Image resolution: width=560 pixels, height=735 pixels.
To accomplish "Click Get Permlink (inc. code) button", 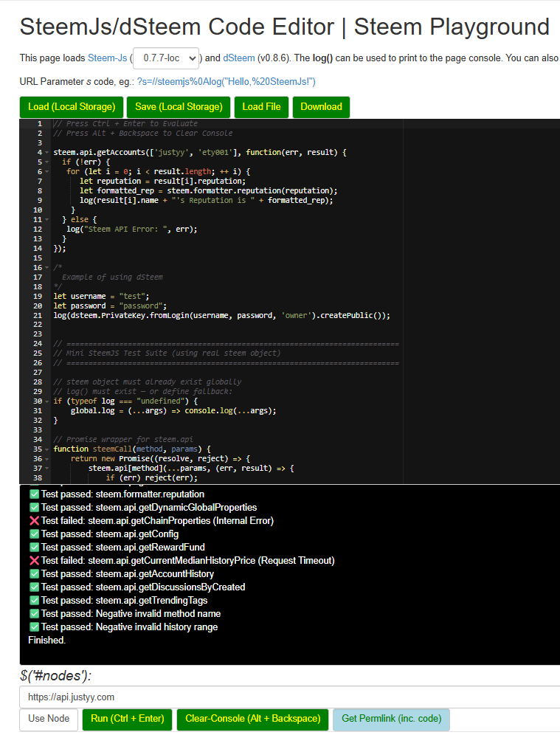I will pyautogui.click(x=391, y=719).
